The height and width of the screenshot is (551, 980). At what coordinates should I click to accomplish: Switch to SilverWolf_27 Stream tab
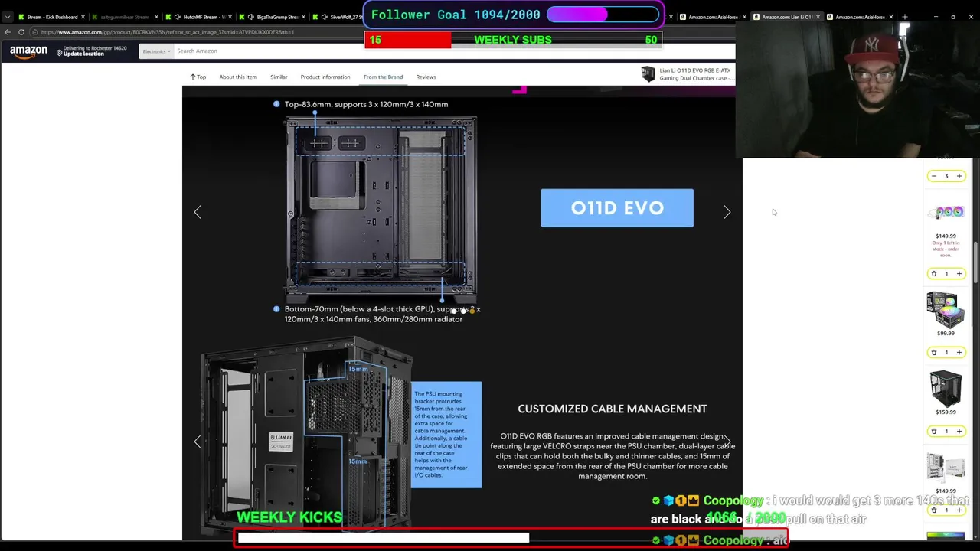[337, 17]
